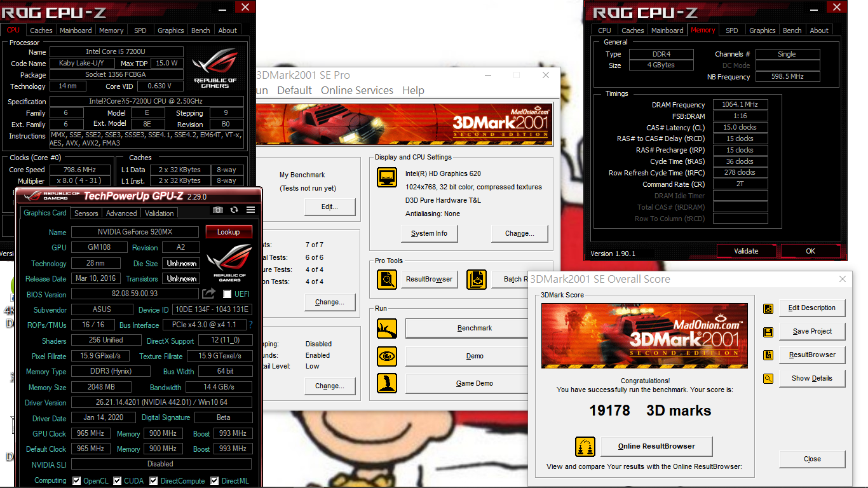Click the Intel Core i5 7200U name field
The height and width of the screenshot is (488, 868).
116,51
